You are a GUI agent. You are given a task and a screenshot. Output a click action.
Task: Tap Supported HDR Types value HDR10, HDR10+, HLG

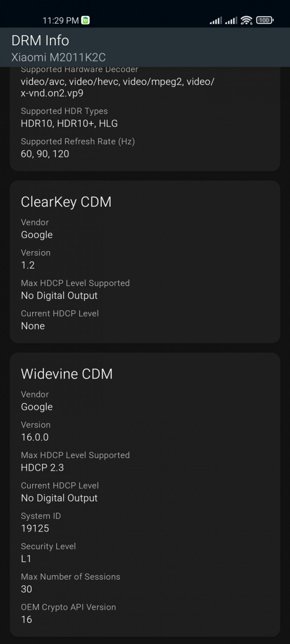69,123
